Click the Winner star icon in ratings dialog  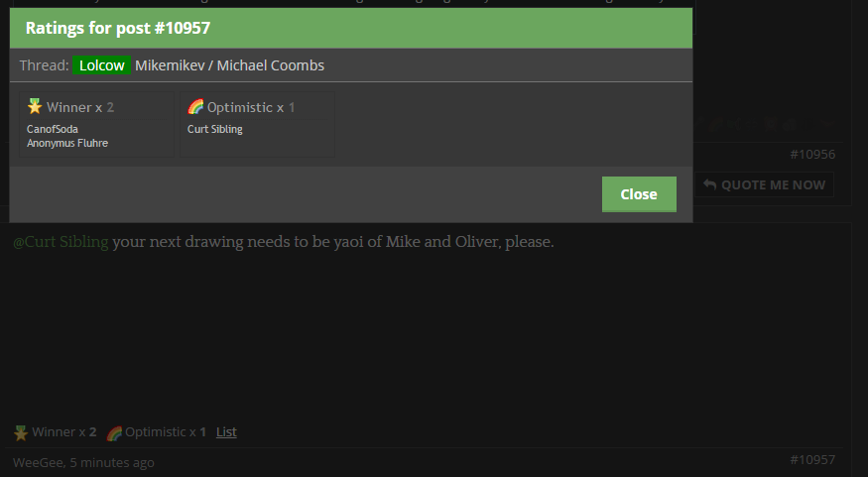[x=35, y=106]
